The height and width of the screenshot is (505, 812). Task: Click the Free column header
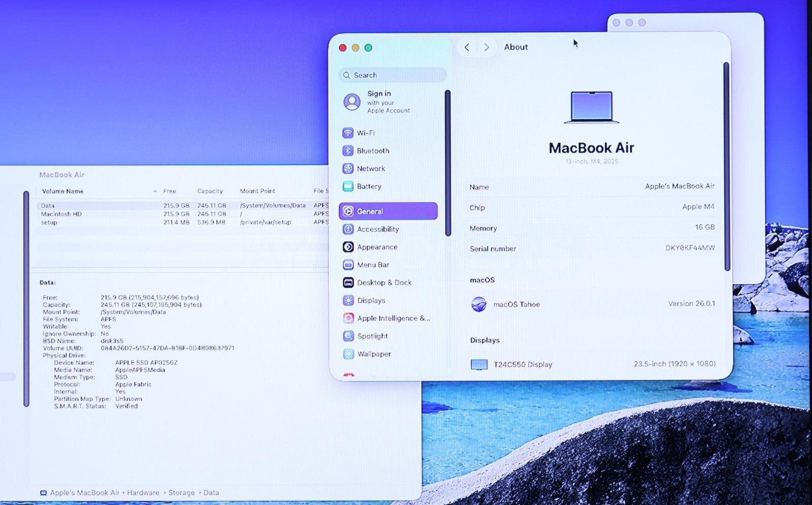pyautogui.click(x=170, y=191)
